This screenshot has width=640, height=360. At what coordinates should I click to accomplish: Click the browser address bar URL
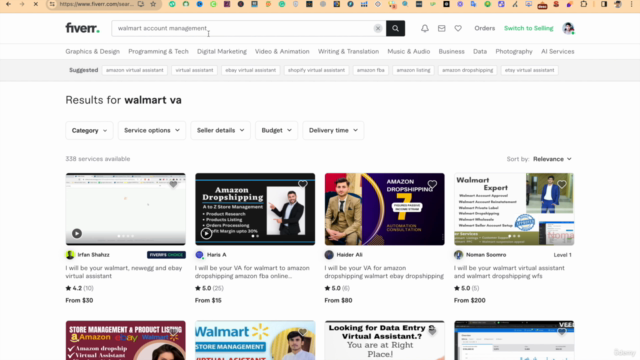[x=96, y=4]
